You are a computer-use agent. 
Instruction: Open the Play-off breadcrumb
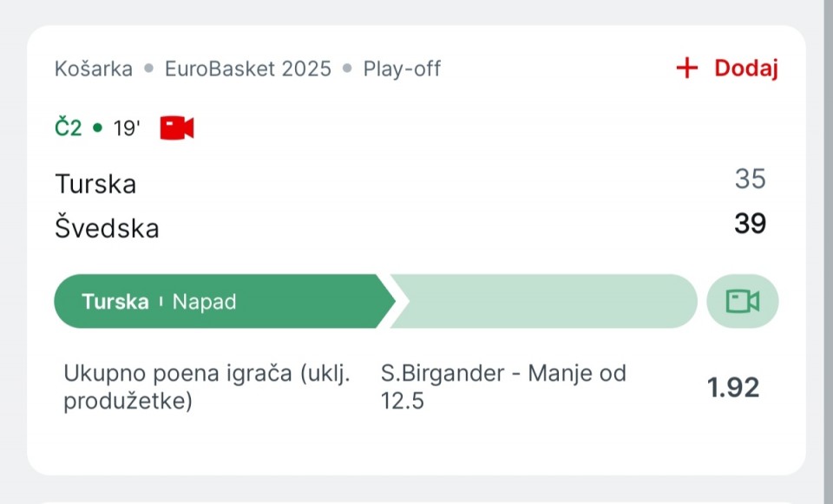click(x=402, y=69)
